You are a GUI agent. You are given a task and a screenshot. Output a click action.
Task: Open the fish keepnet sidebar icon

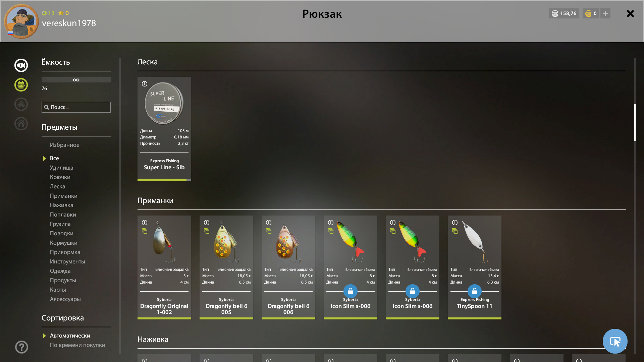point(21,65)
